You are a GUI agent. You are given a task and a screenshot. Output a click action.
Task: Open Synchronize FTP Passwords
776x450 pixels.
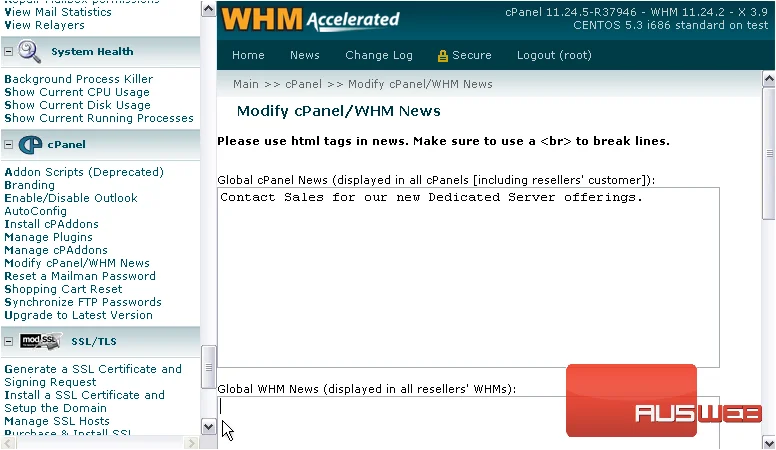point(83,302)
